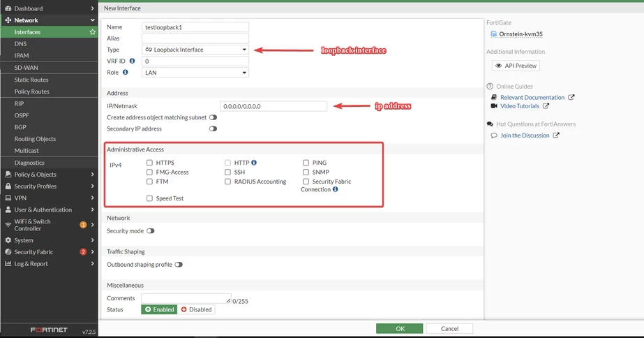
Task: Toggle Create address object matching subnet
Action: coord(213,117)
